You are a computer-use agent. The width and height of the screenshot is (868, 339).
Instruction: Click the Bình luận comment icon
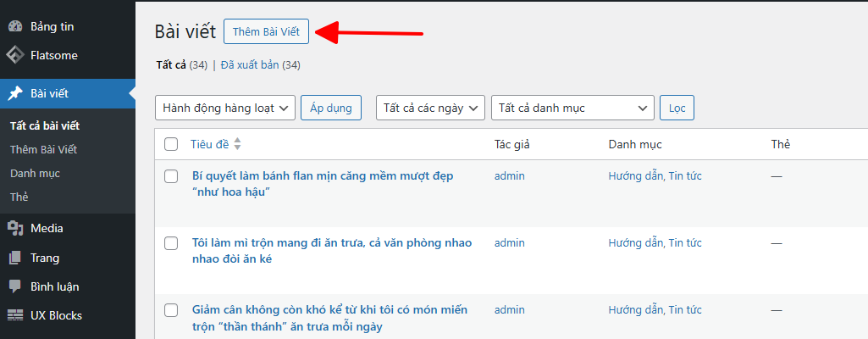15,286
